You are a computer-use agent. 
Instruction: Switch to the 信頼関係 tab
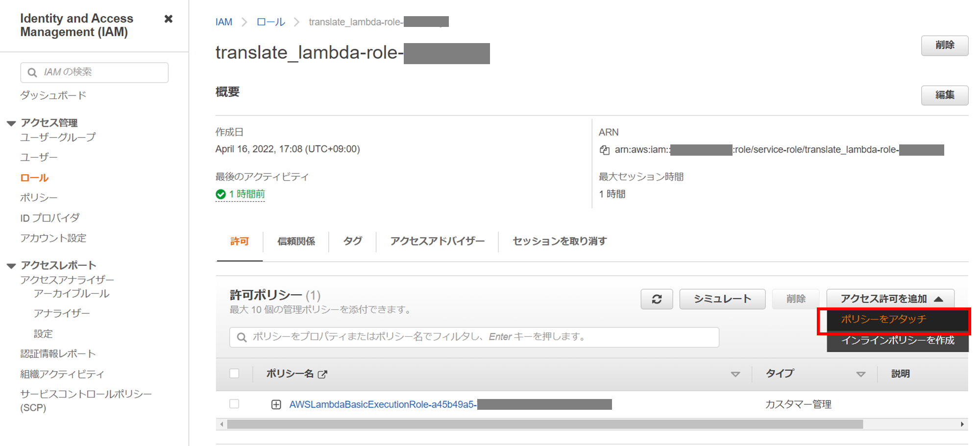296,241
